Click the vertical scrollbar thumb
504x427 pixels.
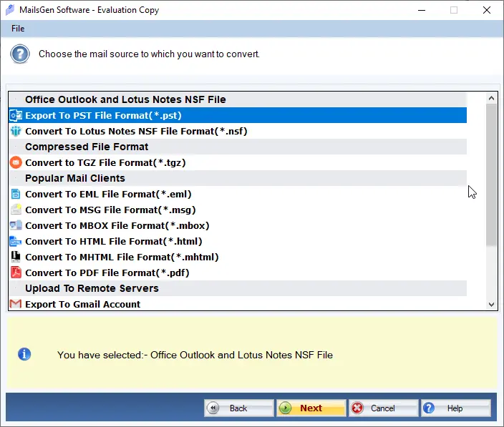click(491, 175)
